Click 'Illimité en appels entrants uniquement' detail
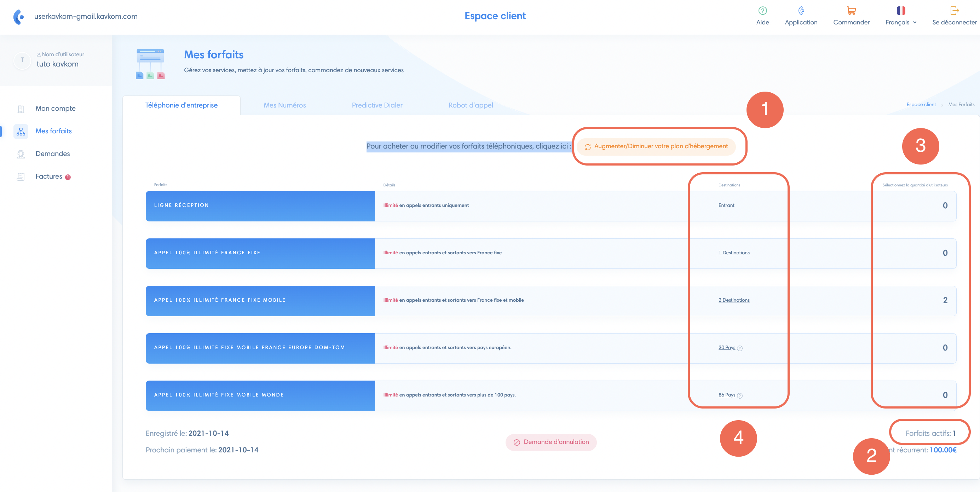Image resolution: width=980 pixels, height=492 pixels. pyautogui.click(x=426, y=205)
